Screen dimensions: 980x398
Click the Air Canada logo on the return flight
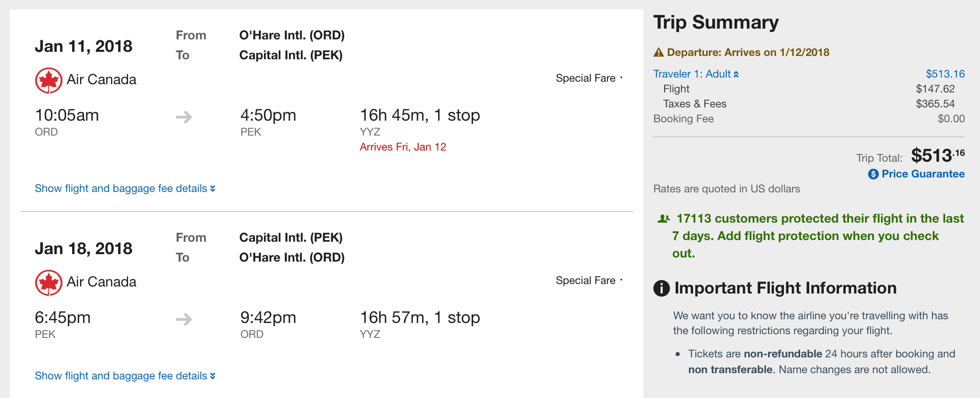pos(49,283)
